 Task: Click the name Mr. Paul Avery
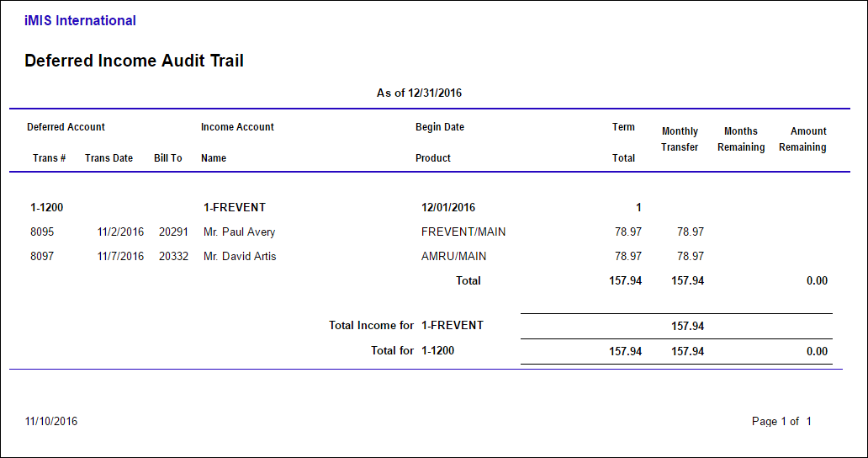(239, 232)
